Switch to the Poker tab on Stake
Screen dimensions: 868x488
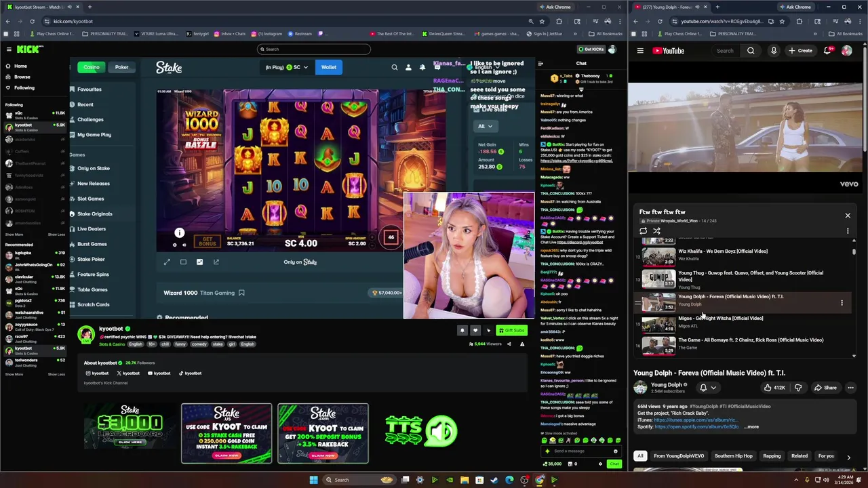coord(121,67)
